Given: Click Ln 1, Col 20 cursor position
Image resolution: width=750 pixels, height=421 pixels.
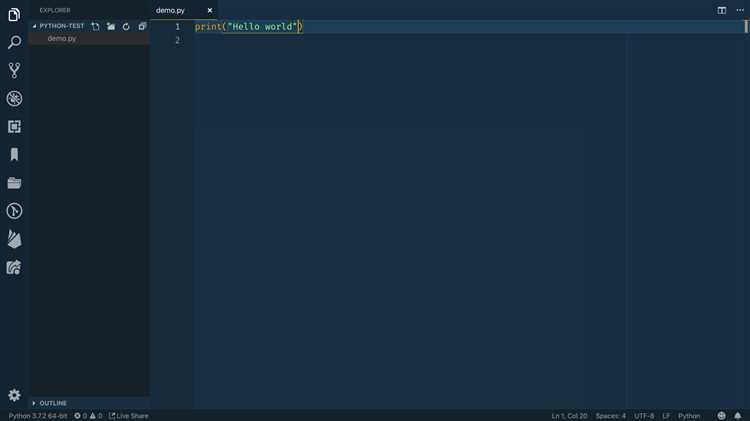Looking at the screenshot, I should click(569, 416).
